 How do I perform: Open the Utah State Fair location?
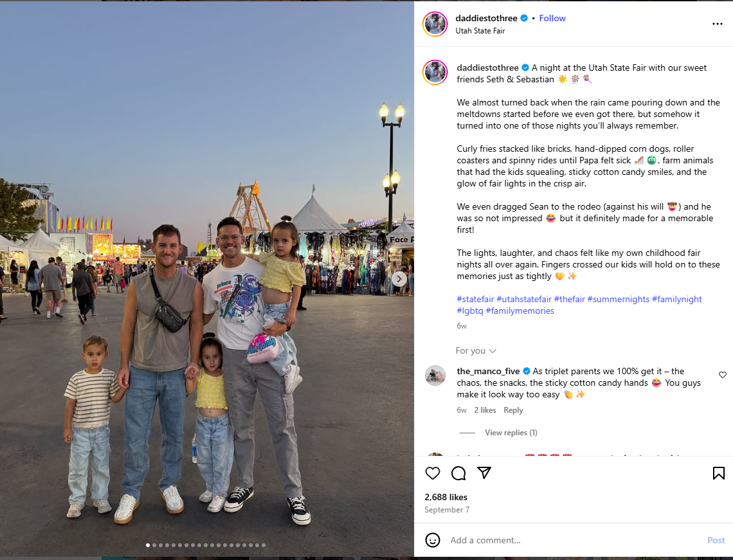(x=480, y=31)
